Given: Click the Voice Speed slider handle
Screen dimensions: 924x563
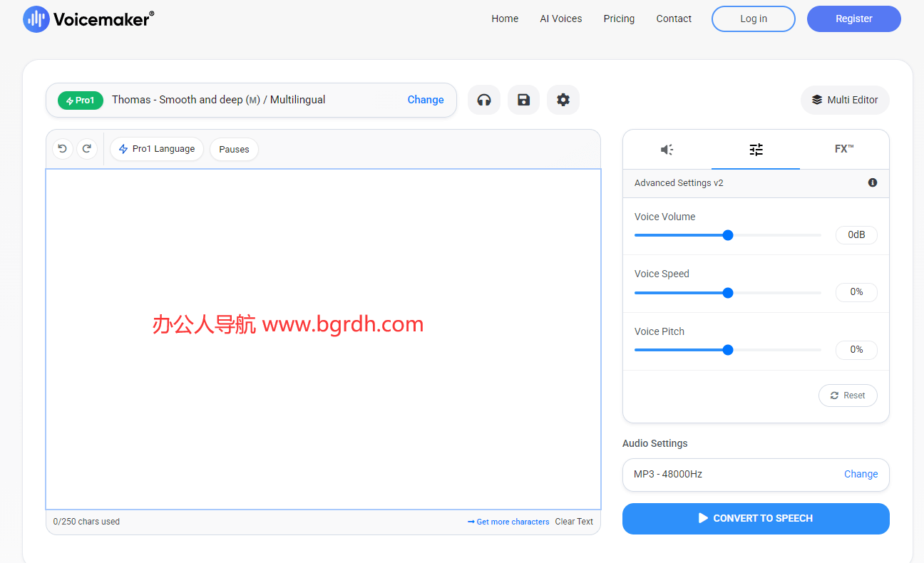Looking at the screenshot, I should 728,293.
